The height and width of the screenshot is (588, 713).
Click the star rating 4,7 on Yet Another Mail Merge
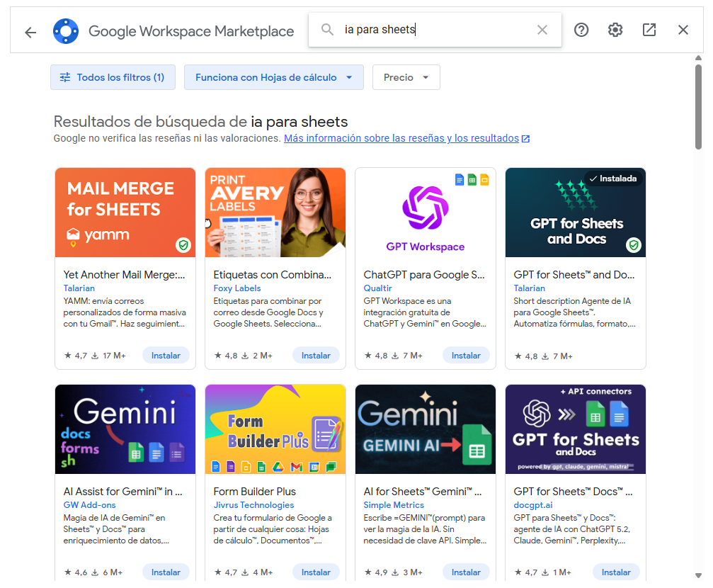[x=76, y=356]
